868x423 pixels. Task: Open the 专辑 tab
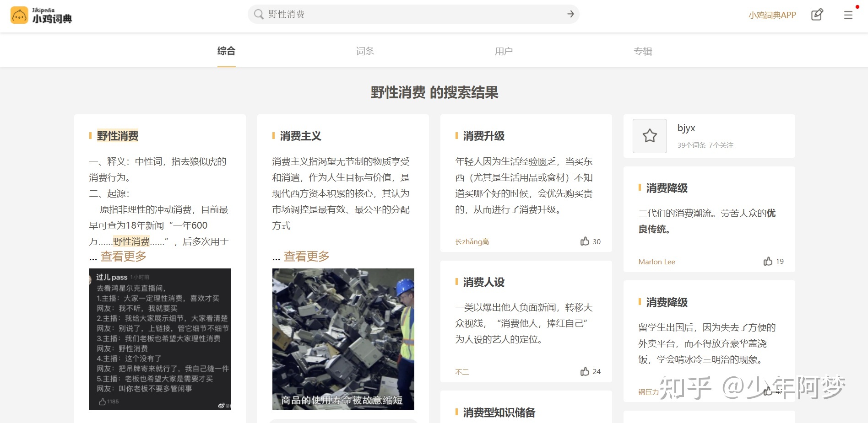click(643, 51)
